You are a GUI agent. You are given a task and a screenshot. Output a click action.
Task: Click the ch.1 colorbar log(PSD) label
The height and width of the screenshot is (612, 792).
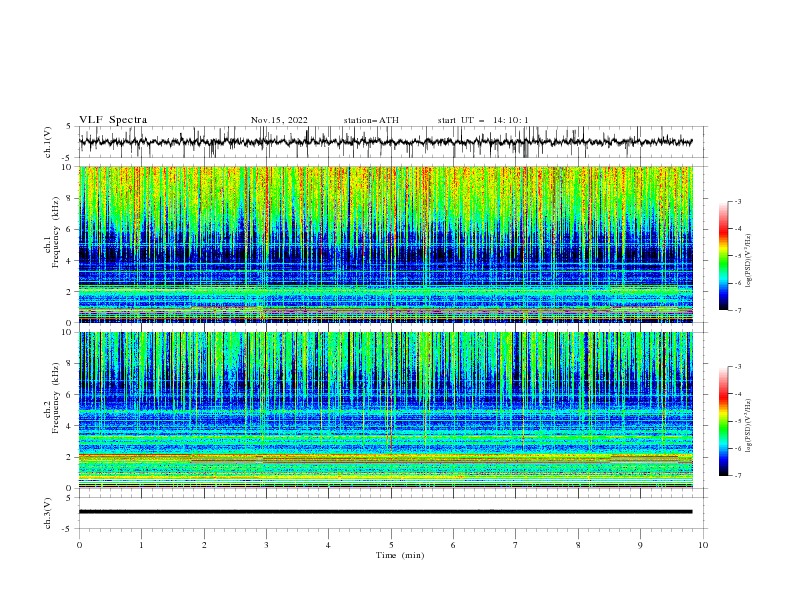(x=749, y=261)
